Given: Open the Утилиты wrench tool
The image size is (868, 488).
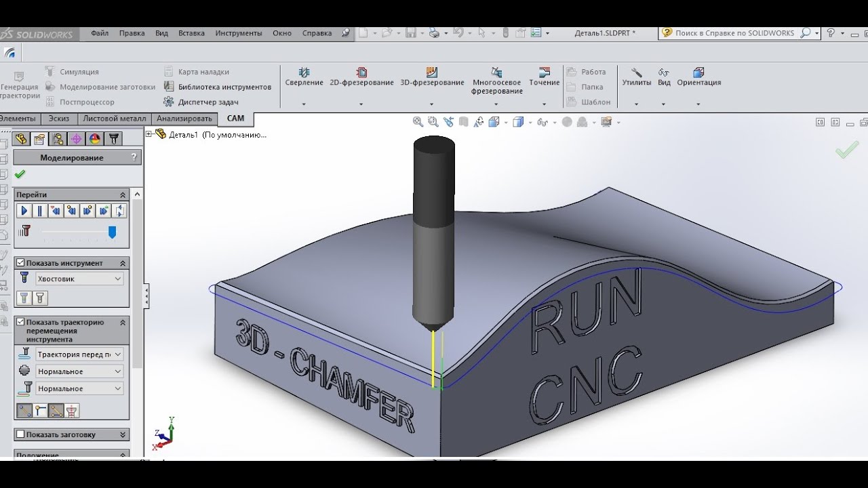Looking at the screenshot, I should tap(636, 77).
